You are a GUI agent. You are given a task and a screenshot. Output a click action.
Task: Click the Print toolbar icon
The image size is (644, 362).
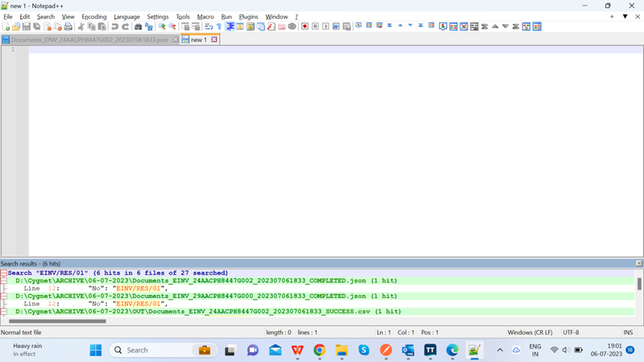pyautogui.click(x=69, y=27)
